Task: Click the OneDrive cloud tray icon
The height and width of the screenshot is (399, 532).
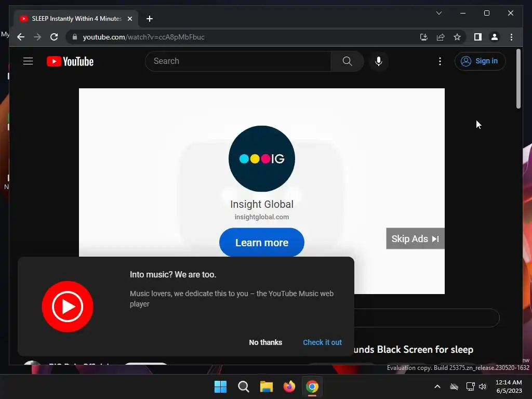Action: (454, 387)
